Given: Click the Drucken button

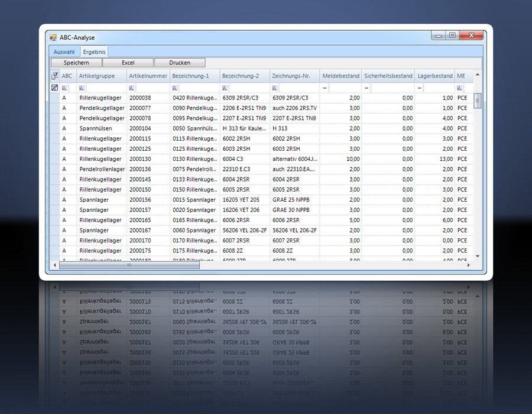Looking at the screenshot, I should (x=180, y=62).
